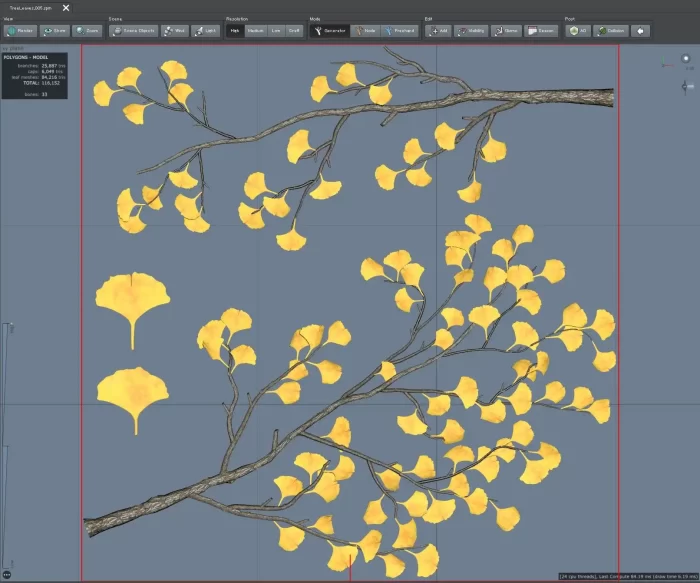Switch to Generator mode
This screenshot has height=583, width=700.
(330, 31)
